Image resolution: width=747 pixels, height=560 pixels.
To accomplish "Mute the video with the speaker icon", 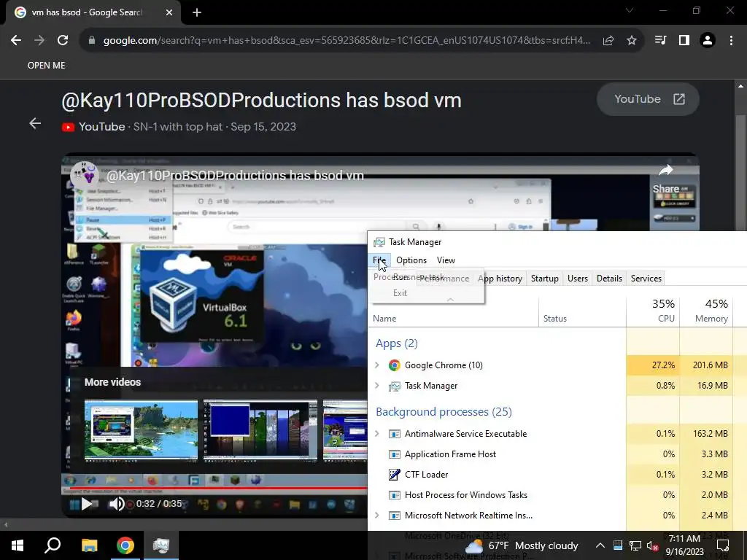I will click(116, 503).
